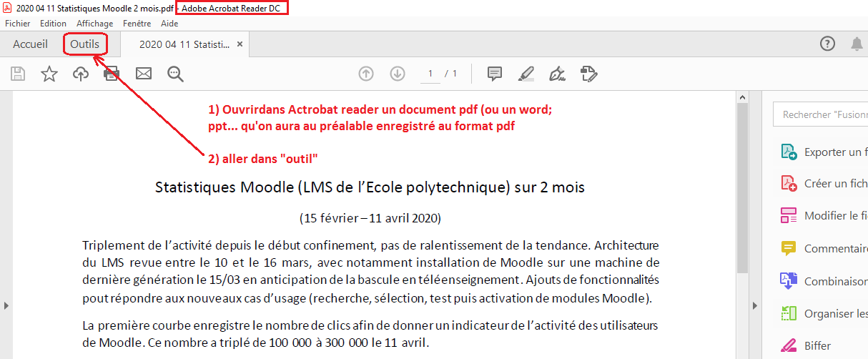Click the document vertical scrollbar thumb
This screenshot has height=359, width=868.
coord(742,188)
